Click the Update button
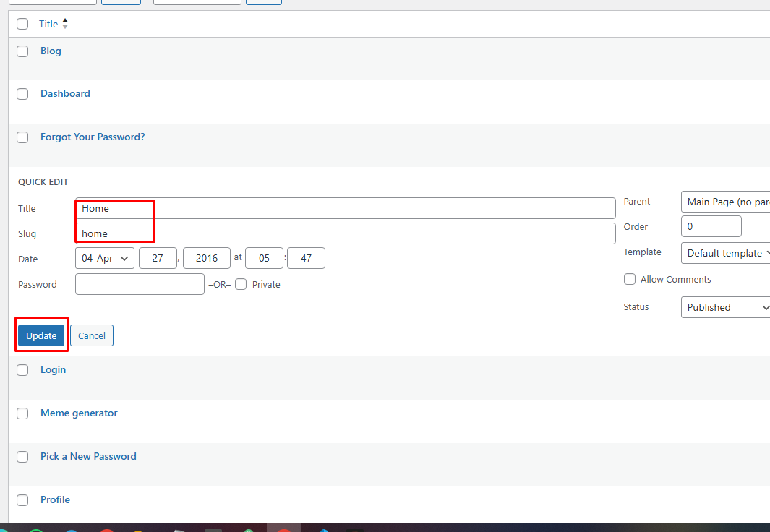The width and height of the screenshot is (770, 532). click(41, 335)
